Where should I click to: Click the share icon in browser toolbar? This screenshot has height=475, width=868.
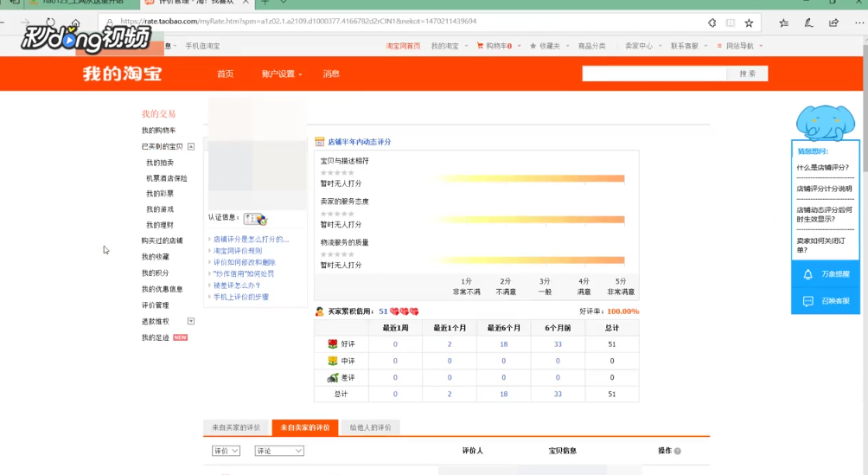click(x=833, y=22)
